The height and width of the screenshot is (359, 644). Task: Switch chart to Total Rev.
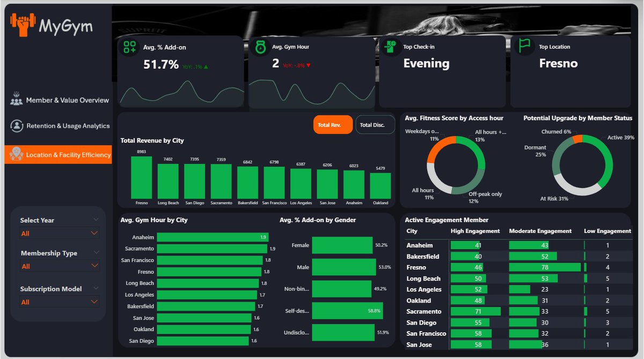(x=333, y=125)
